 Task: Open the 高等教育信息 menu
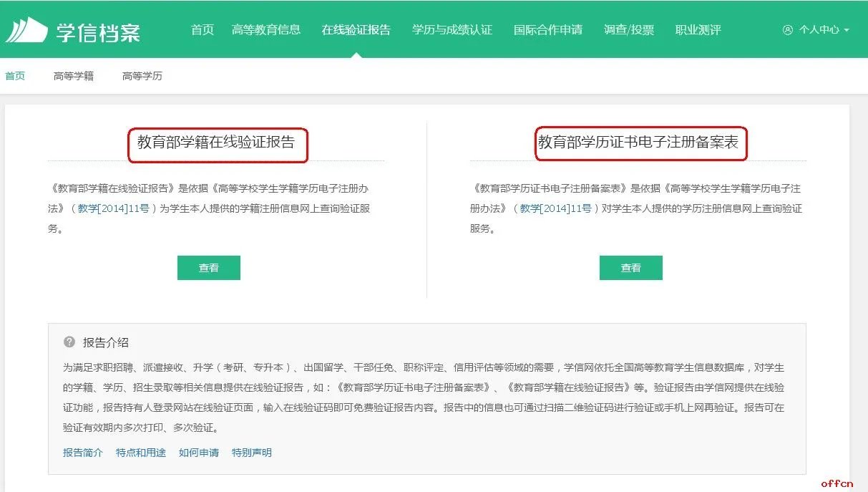click(268, 30)
